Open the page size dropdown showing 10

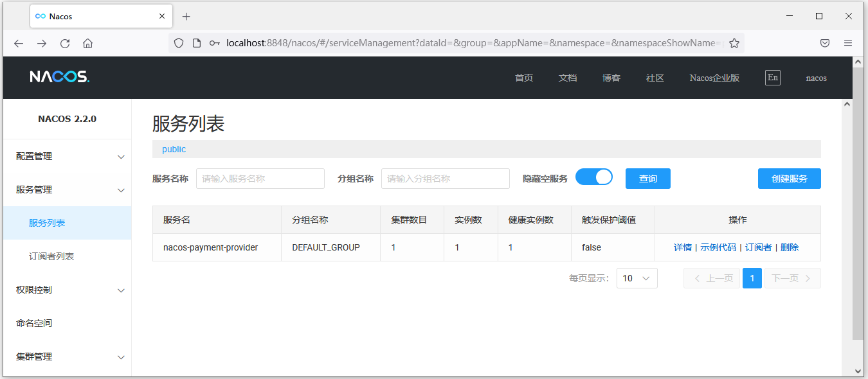tap(637, 278)
